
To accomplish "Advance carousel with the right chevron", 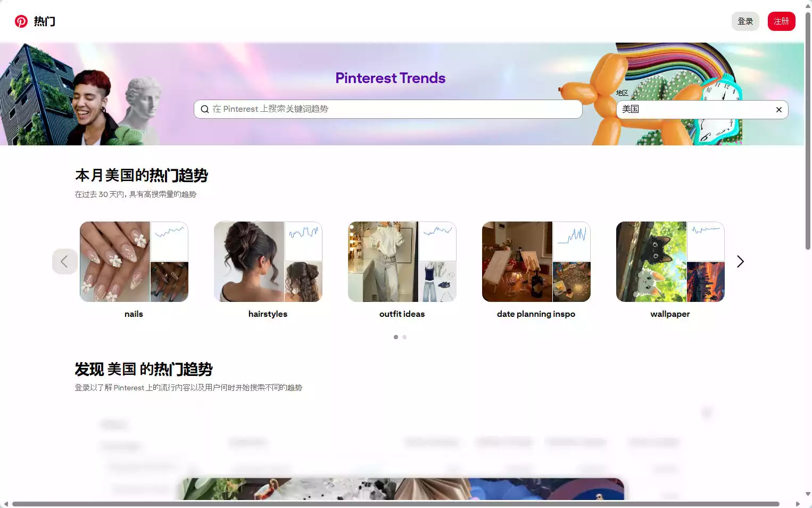I will click(x=740, y=261).
